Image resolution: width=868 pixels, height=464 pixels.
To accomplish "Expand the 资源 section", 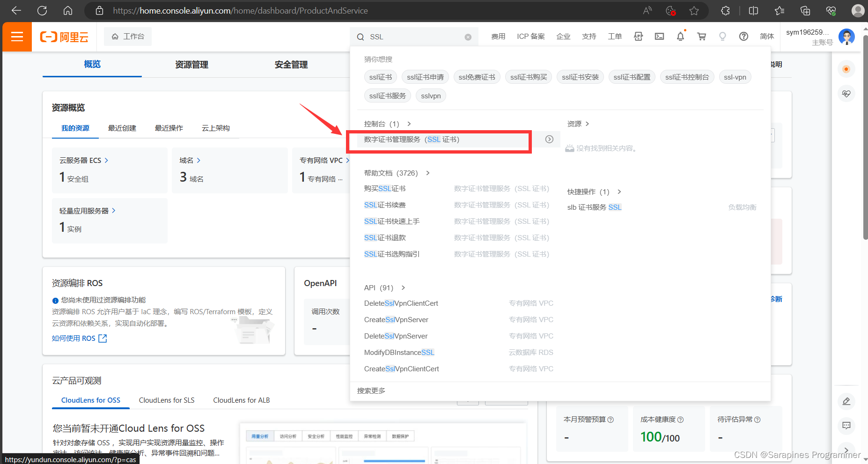I will pyautogui.click(x=578, y=124).
